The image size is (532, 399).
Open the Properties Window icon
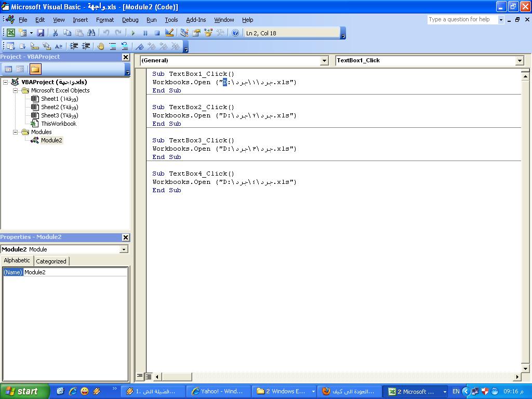(196, 33)
